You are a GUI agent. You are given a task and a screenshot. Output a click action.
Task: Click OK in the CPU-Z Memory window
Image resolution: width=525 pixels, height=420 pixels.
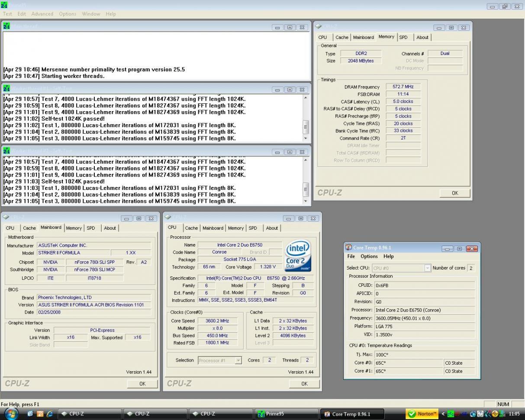click(x=455, y=193)
